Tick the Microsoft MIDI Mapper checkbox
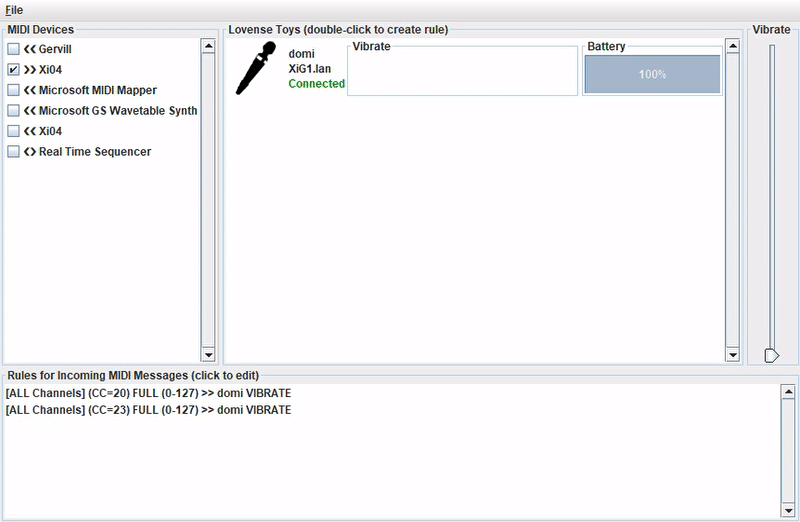800x522 pixels. click(13, 90)
